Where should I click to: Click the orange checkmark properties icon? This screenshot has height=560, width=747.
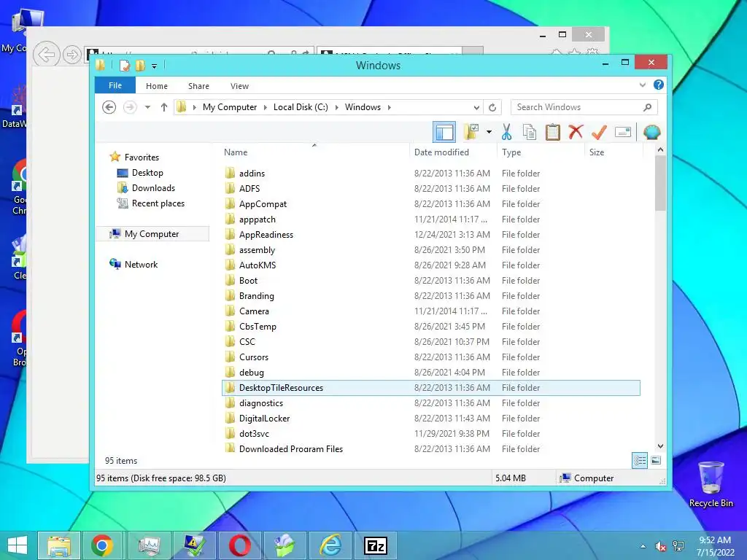[600, 132]
